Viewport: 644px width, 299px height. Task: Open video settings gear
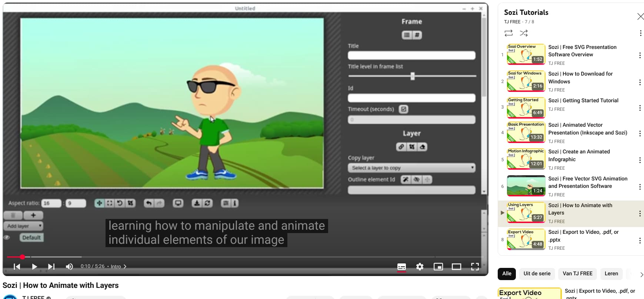tap(420, 267)
